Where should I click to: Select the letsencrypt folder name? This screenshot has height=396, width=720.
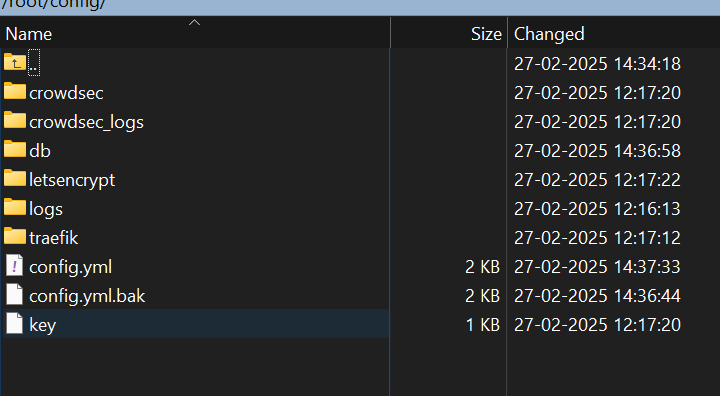pos(72,180)
